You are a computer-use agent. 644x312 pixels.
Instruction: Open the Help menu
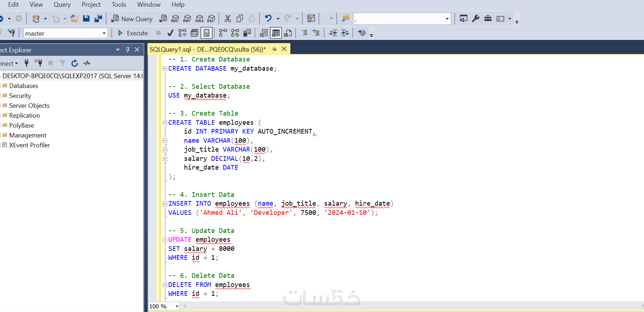[178, 5]
